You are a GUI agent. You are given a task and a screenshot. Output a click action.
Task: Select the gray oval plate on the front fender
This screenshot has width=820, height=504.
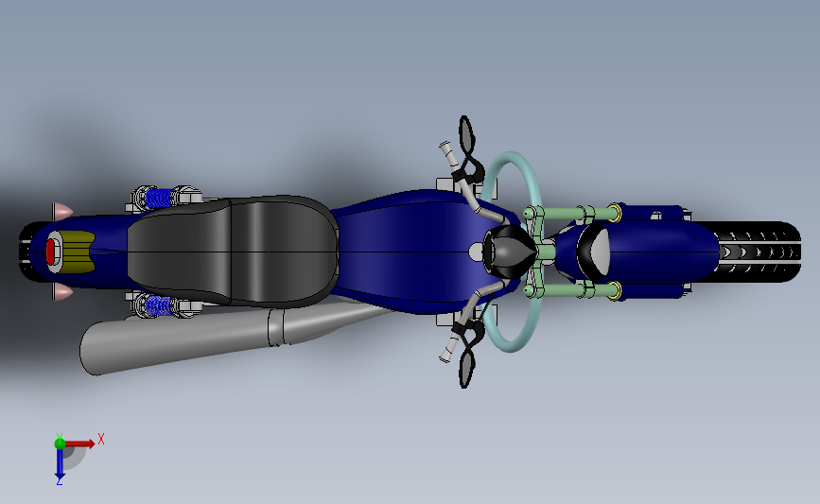click(x=600, y=252)
